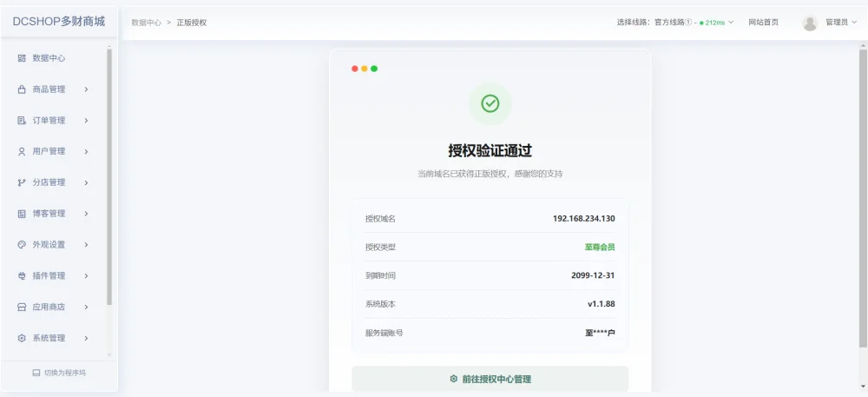Click the 商品管理 bag icon
Image resolution: width=868 pixels, height=397 pixels.
pyautogui.click(x=22, y=89)
